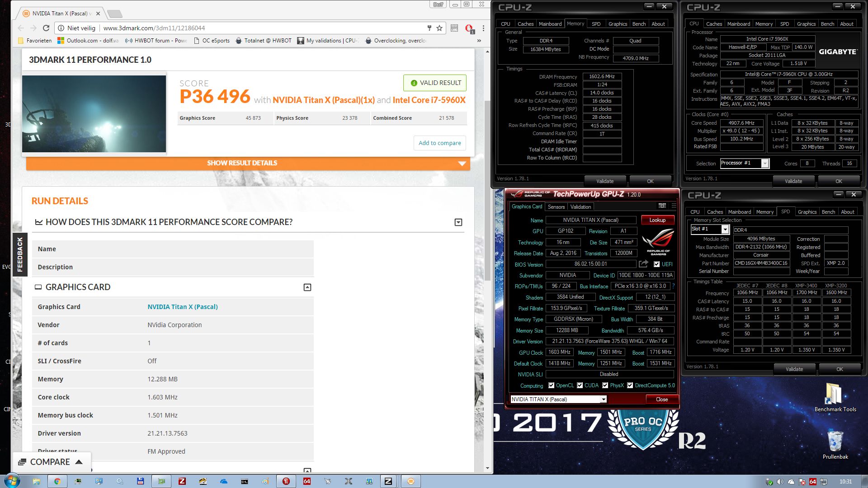Screen dimensions: 868x488
Task: Collapse the score comparison section
Action: tap(458, 222)
